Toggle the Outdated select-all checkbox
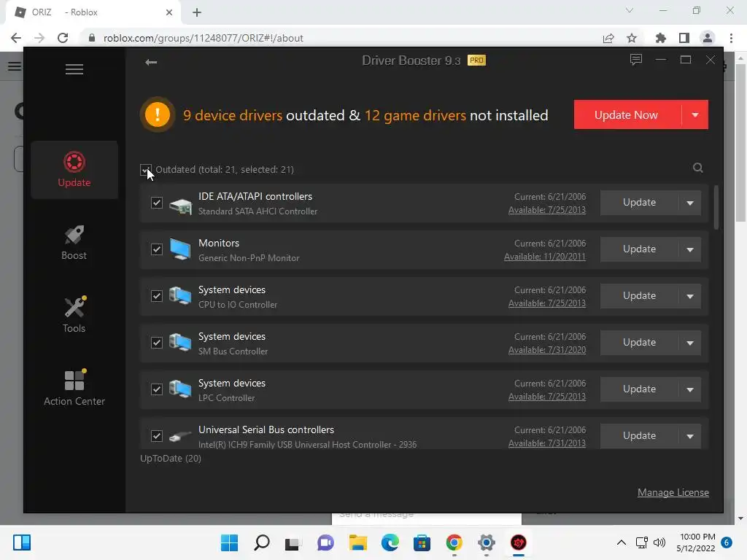 (x=146, y=169)
